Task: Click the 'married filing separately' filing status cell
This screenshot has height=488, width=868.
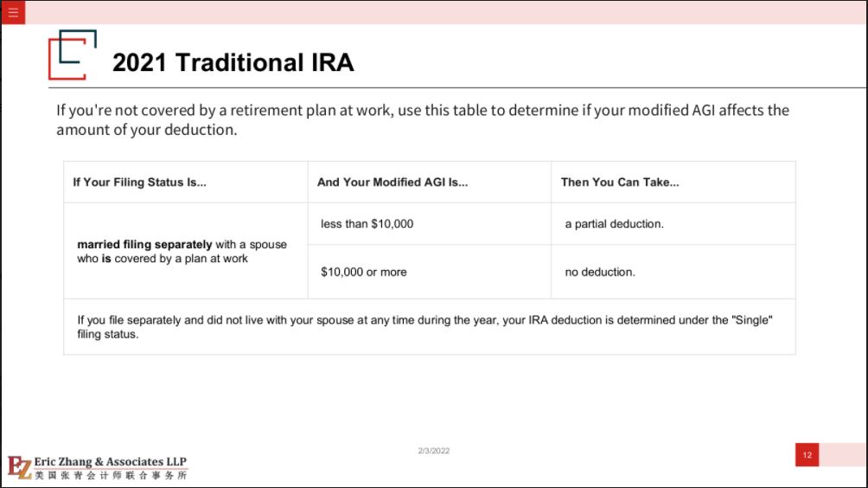Action: [x=186, y=251]
